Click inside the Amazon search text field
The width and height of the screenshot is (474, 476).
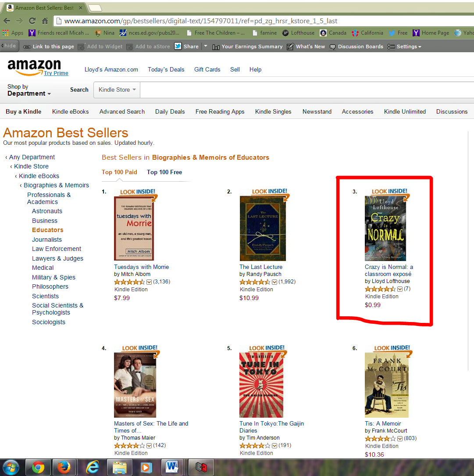tap(307, 90)
